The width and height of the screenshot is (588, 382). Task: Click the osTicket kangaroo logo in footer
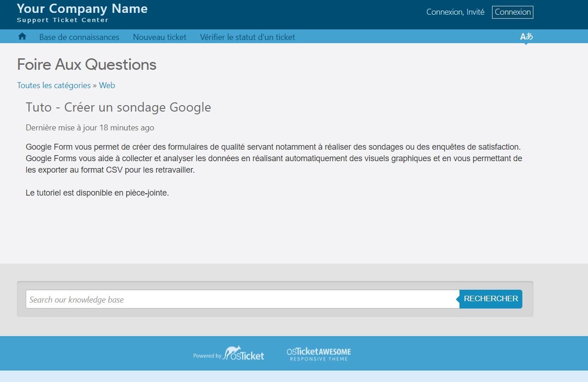pos(243,354)
